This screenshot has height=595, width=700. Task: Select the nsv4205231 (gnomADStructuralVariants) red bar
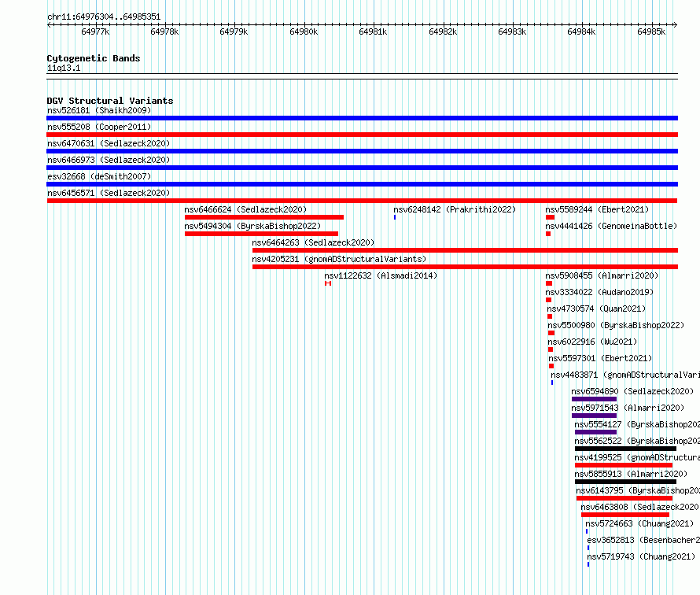coord(465,267)
